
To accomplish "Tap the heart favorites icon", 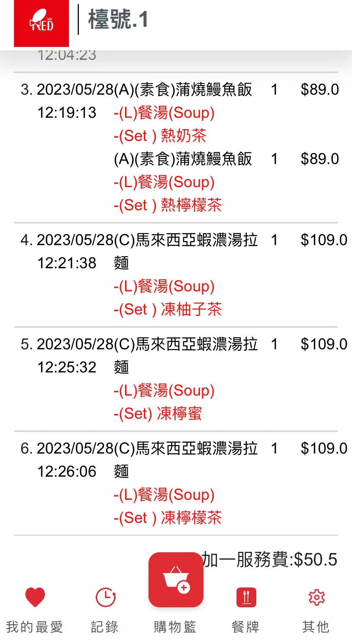I will (35, 597).
